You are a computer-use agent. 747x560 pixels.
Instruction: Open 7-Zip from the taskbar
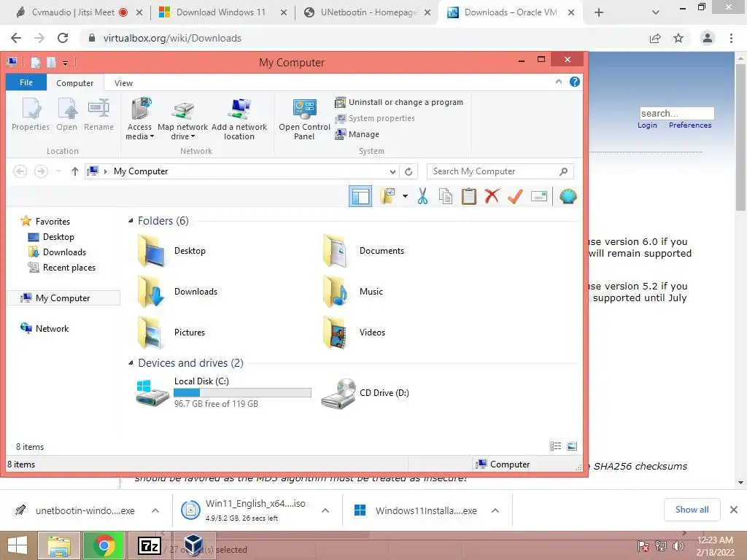pos(150,545)
